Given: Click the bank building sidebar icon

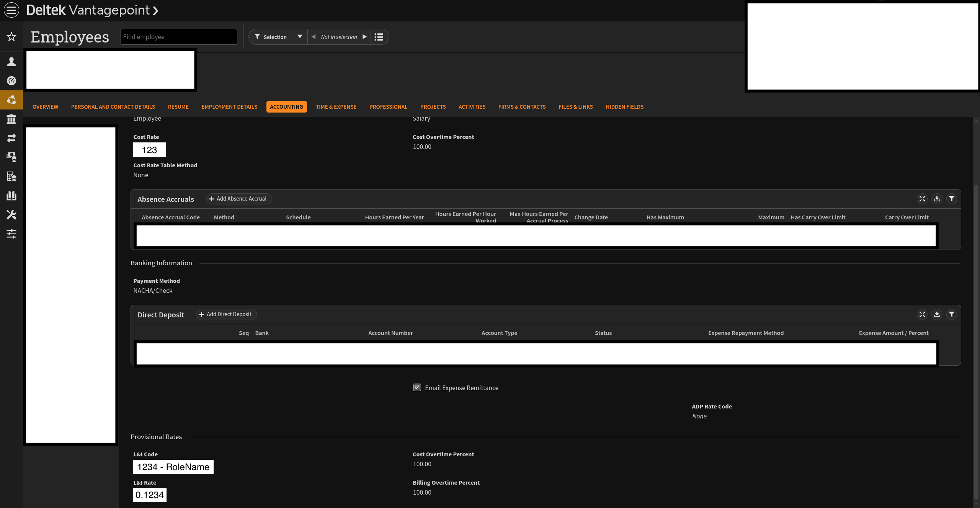Looking at the screenshot, I should [11, 119].
